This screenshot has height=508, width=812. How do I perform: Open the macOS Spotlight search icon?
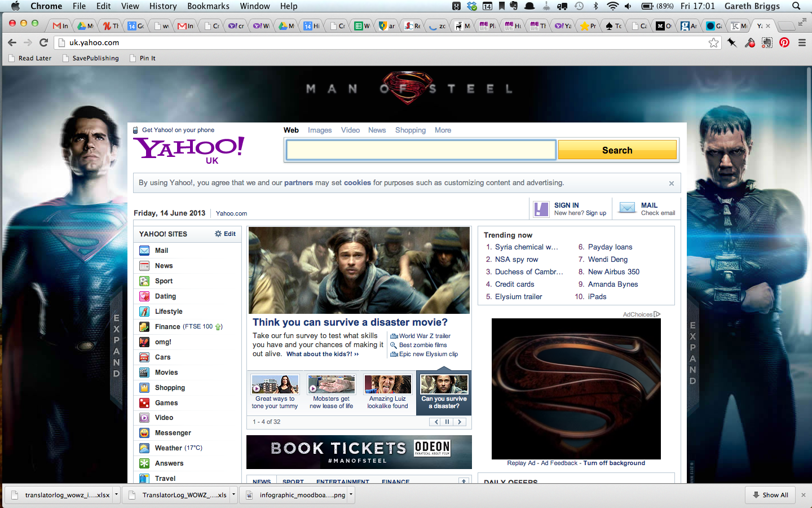[796, 6]
